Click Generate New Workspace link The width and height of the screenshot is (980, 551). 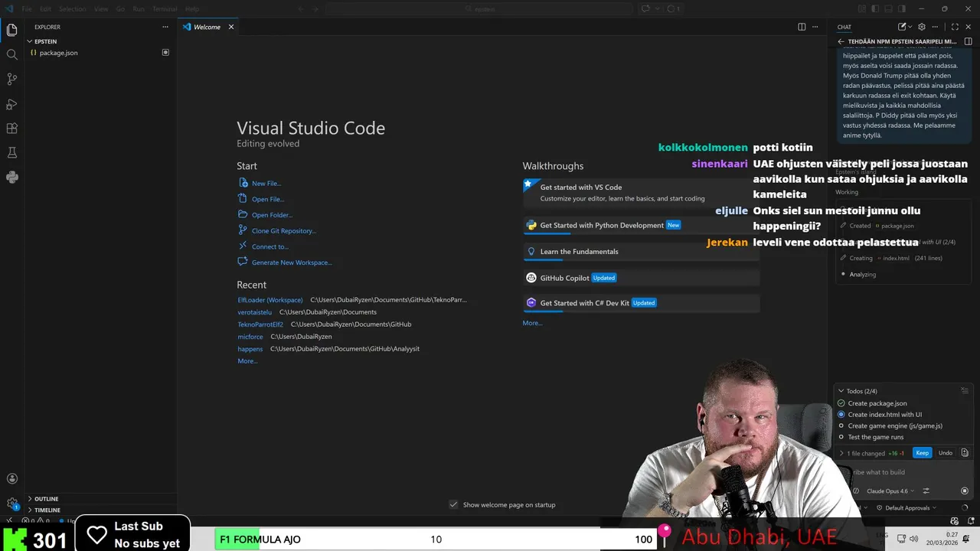pyautogui.click(x=284, y=262)
